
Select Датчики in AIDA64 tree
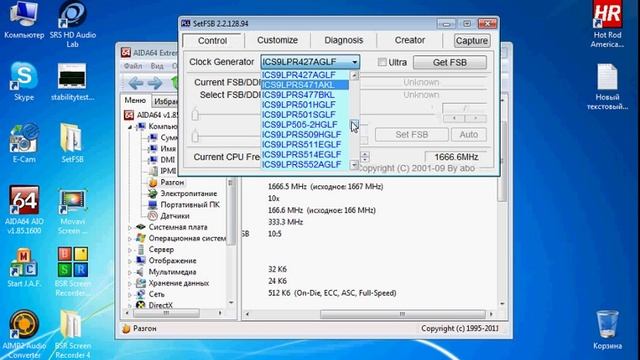175,216
